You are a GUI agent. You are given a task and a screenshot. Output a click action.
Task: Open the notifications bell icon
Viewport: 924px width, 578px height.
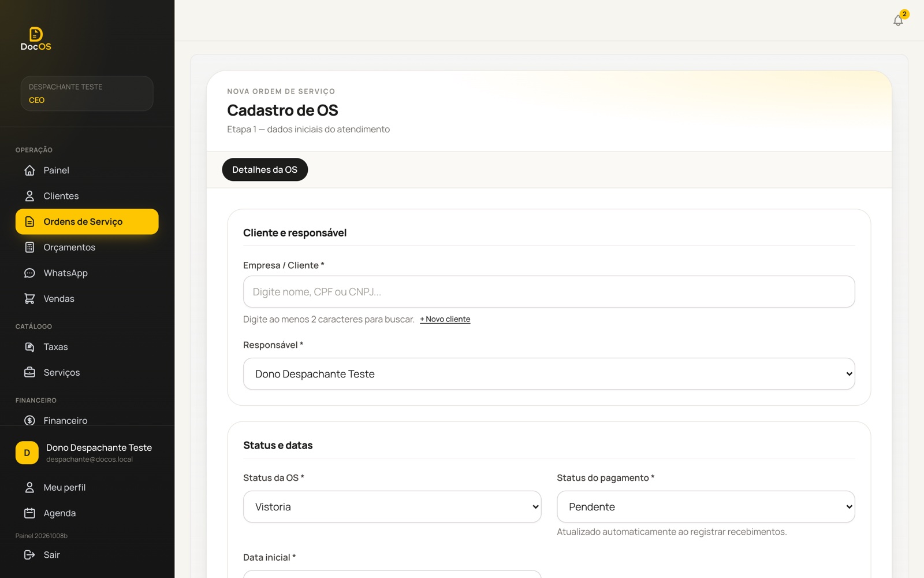[x=898, y=21]
